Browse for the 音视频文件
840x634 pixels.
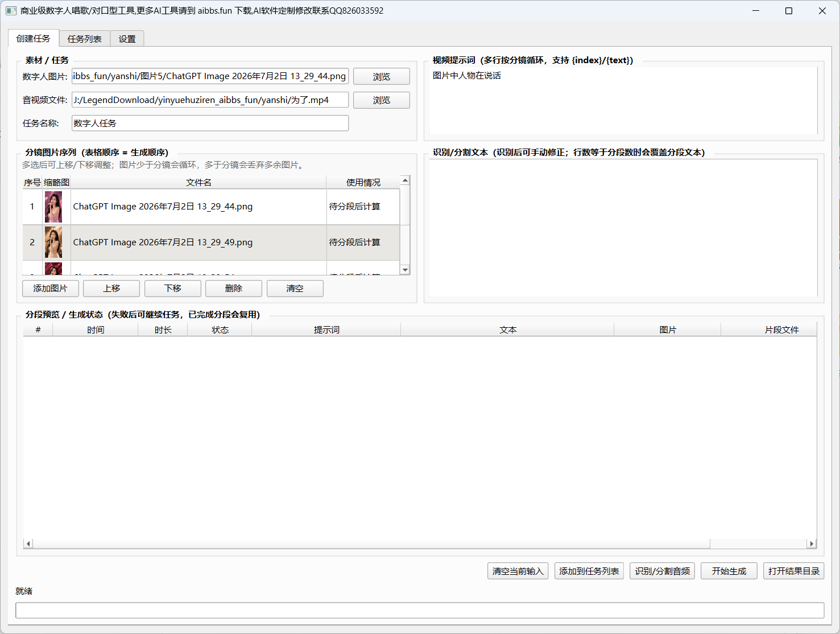382,100
